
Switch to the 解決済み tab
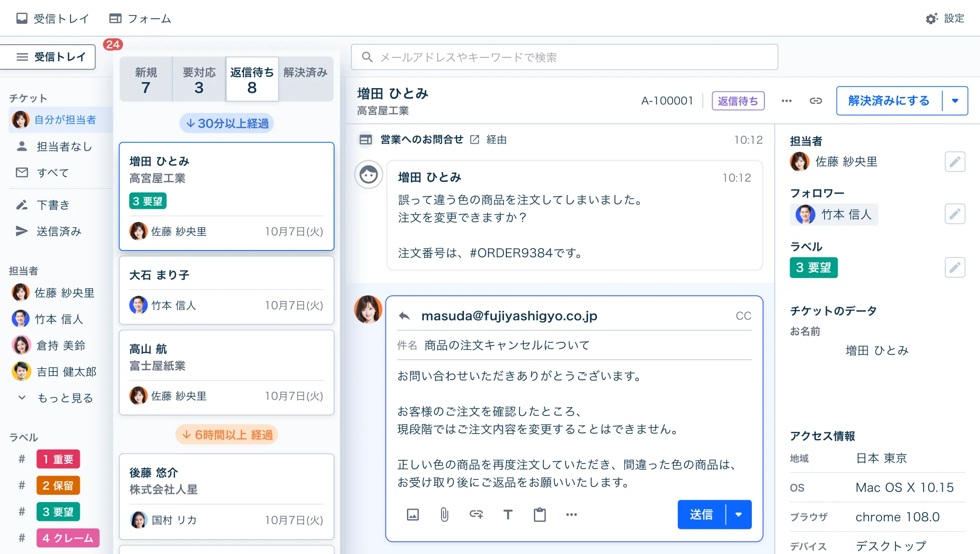coord(306,78)
